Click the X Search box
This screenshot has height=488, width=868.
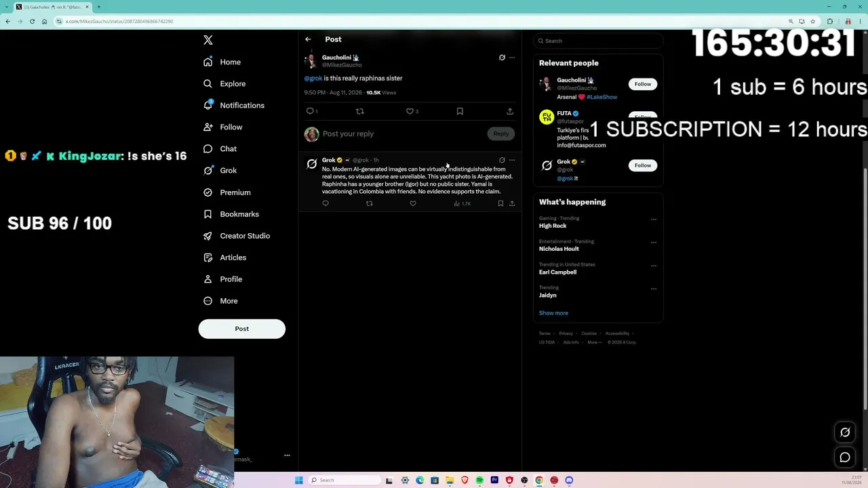click(x=598, y=41)
